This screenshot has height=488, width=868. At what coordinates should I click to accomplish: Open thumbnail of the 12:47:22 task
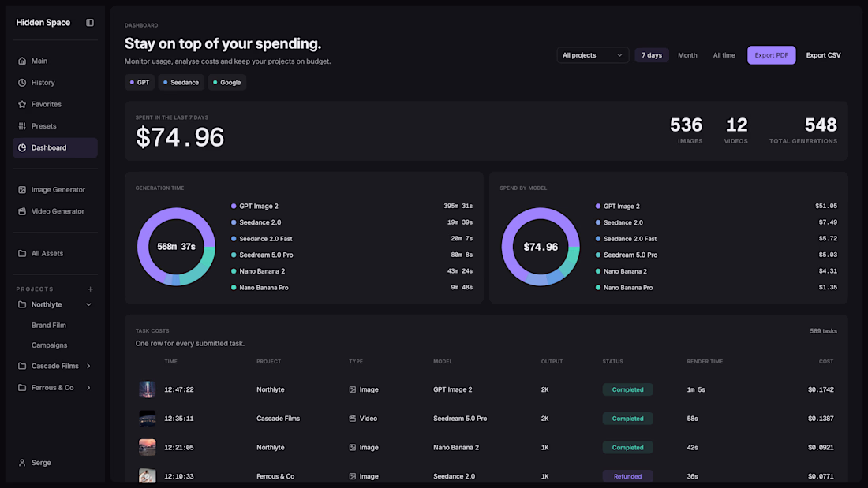tap(148, 389)
